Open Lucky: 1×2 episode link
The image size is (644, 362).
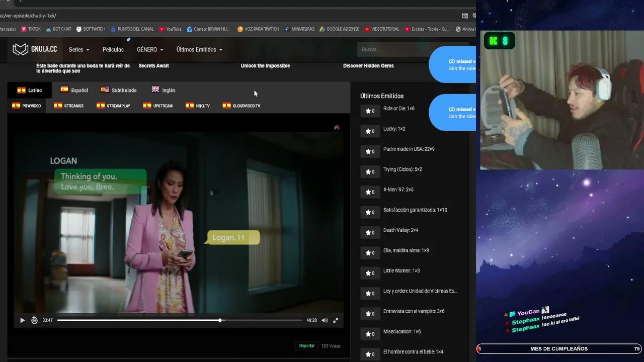394,129
